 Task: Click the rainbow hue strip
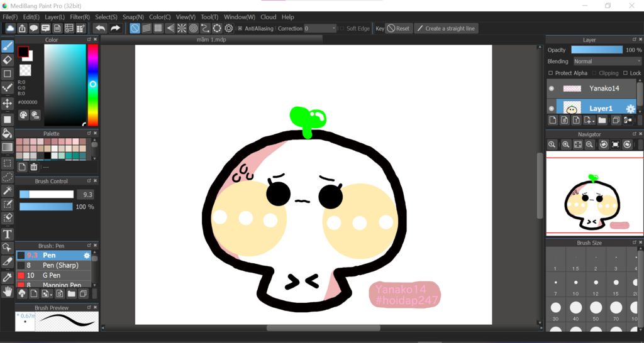(x=93, y=85)
